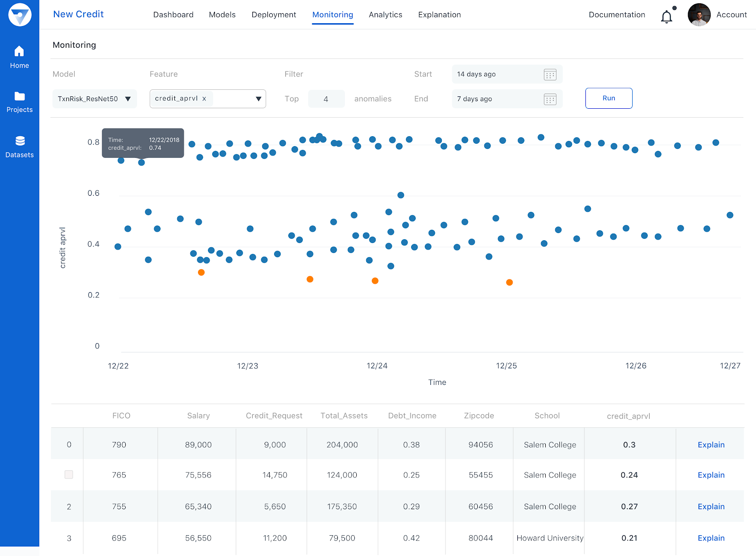756x556 pixels.
Task: Select the orange anomaly point near 12/25
Action: [x=509, y=282]
